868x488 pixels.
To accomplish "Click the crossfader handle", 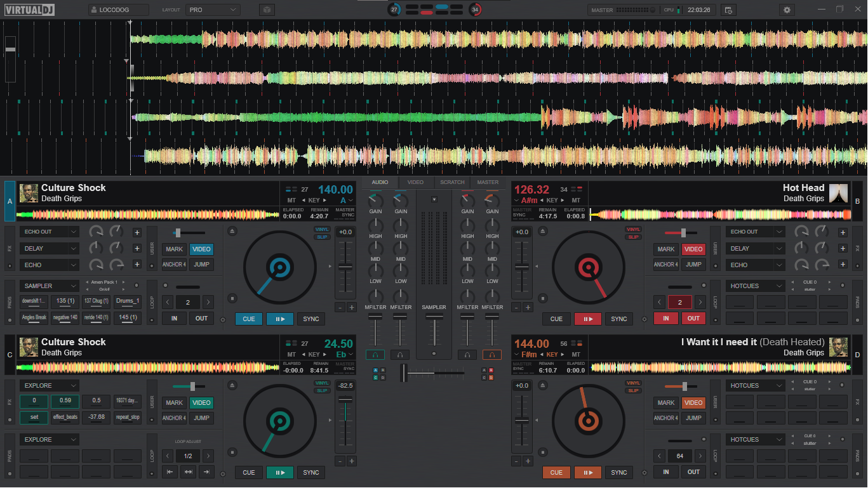I will click(x=404, y=373).
